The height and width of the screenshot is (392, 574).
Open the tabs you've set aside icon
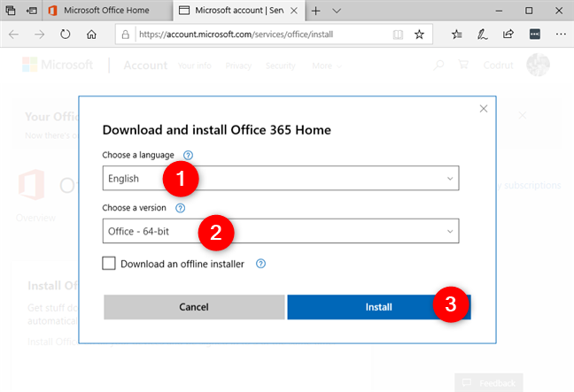pyautogui.click(x=11, y=11)
